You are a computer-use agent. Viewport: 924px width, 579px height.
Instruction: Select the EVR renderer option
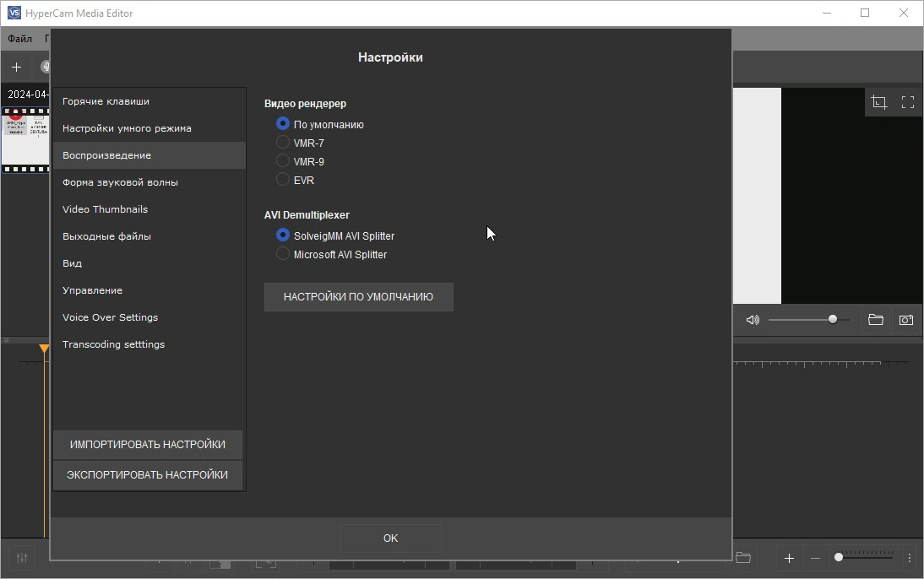coord(283,180)
